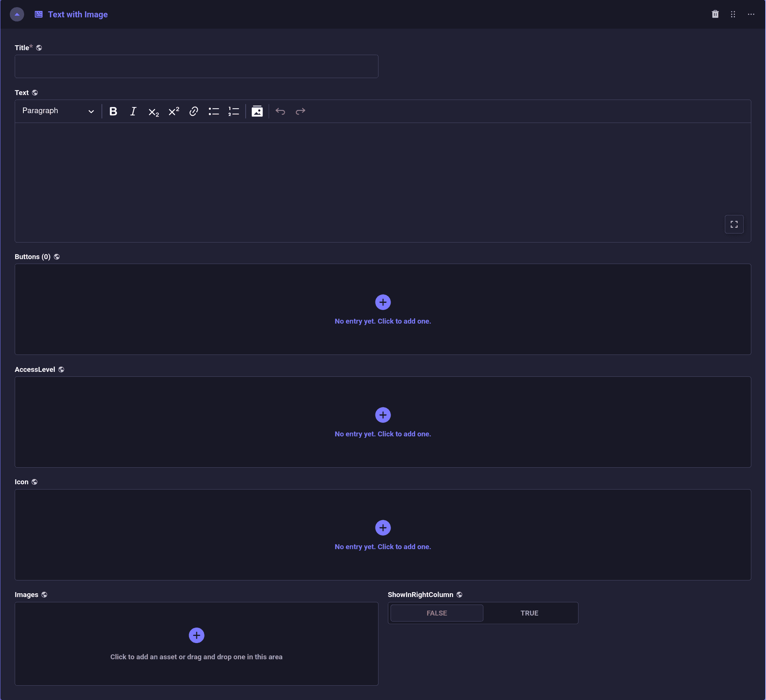Insert image asset into text
Image resolution: width=766 pixels, height=700 pixels.
click(257, 111)
